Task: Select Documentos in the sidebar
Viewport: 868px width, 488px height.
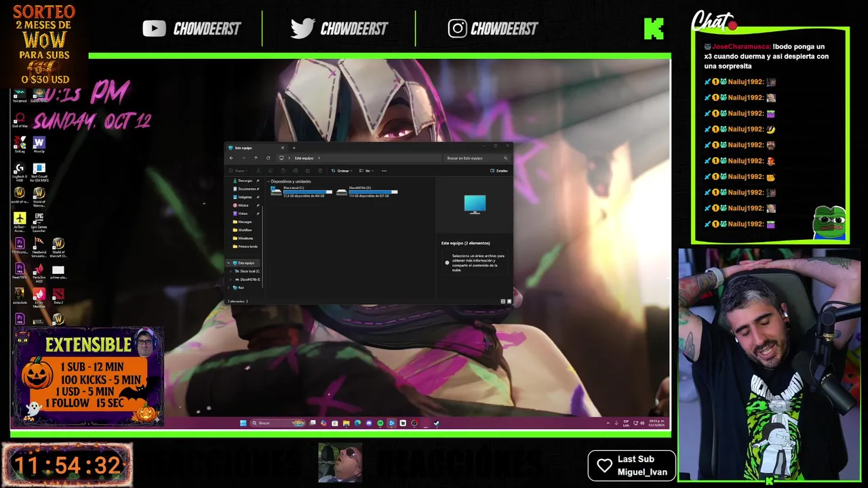Action: click(245, 189)
